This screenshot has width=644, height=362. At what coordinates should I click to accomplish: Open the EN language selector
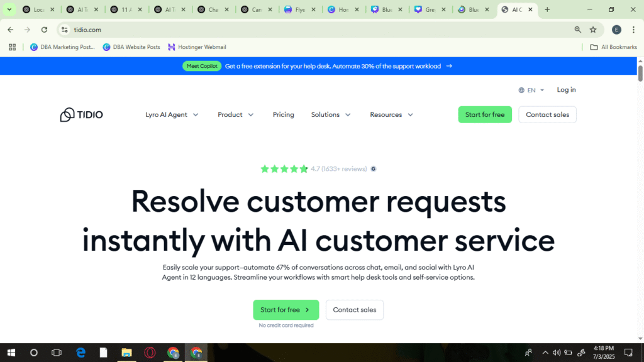click(531, 90)
